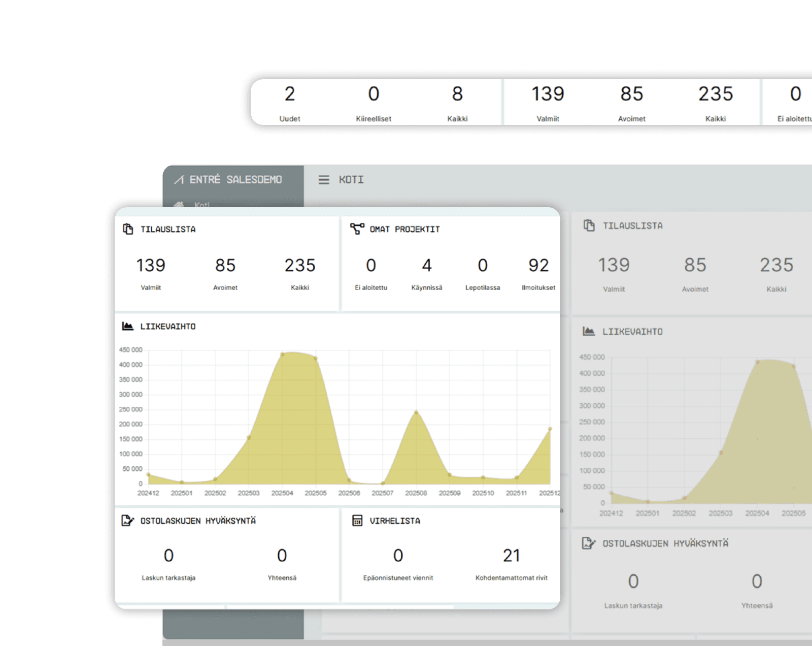Open Ei aloitettu projects count
This screenshot has height=646, width=812.
tap(371, 273)
